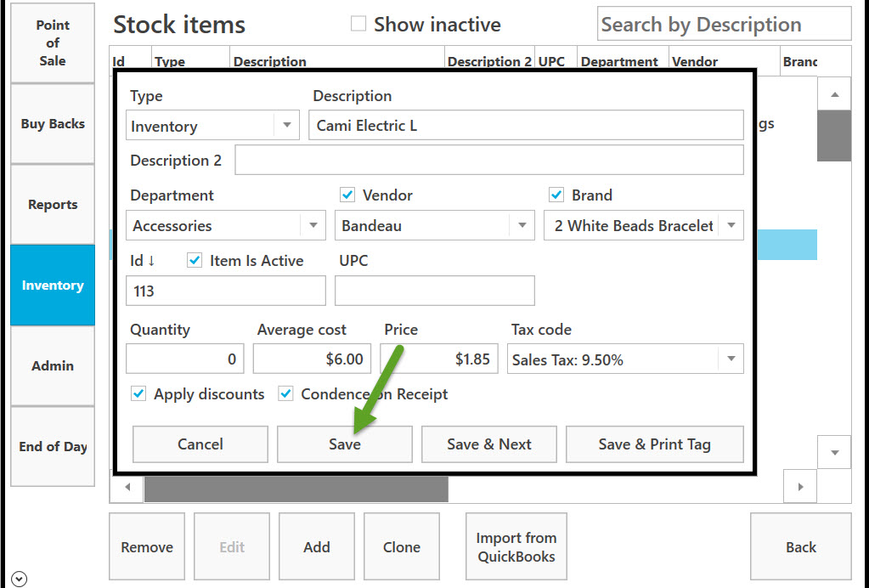
Task: Open the Reports section
Action: tap(53, 205)
